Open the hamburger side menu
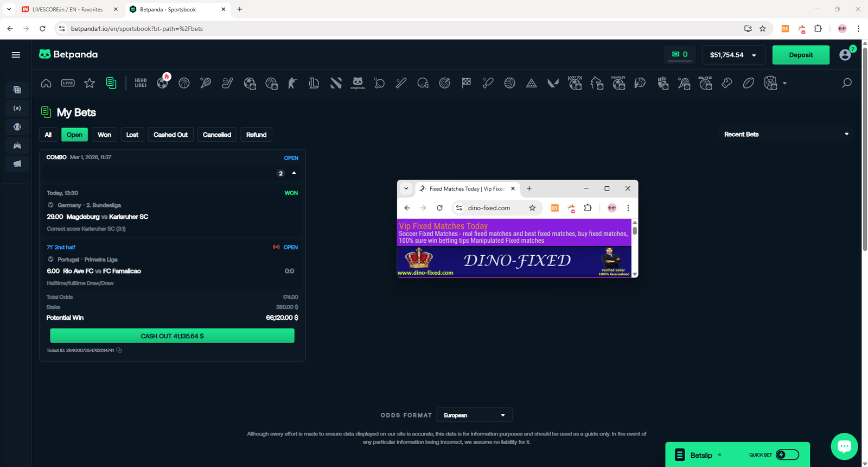 pos(16,55)
